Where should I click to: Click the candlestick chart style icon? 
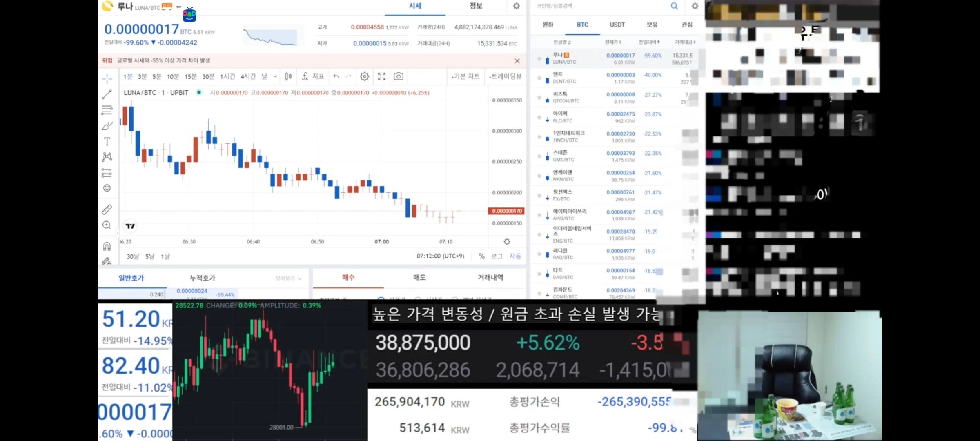pyautogui.click(x=288, y=76)
